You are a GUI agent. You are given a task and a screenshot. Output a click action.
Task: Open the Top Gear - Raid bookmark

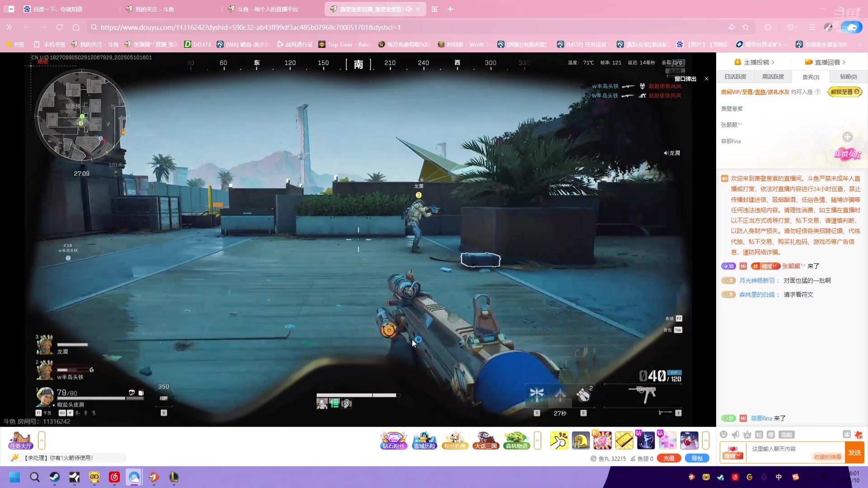tap(344, 44)
